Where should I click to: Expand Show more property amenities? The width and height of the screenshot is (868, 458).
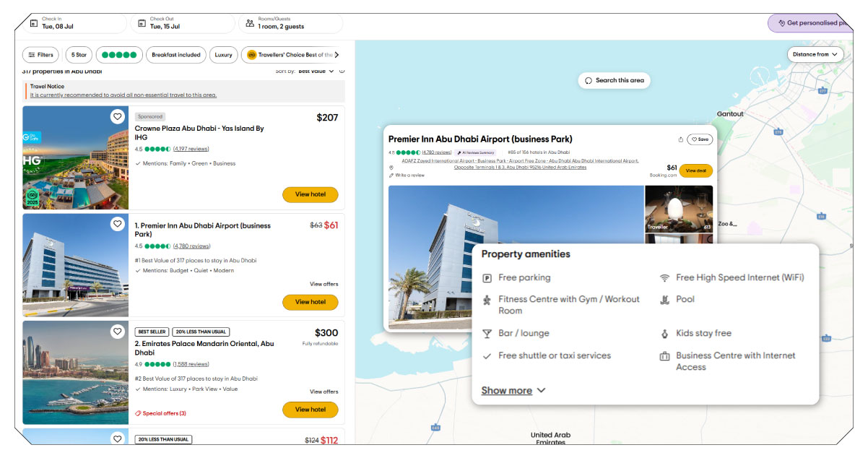(x=508, y=390)
